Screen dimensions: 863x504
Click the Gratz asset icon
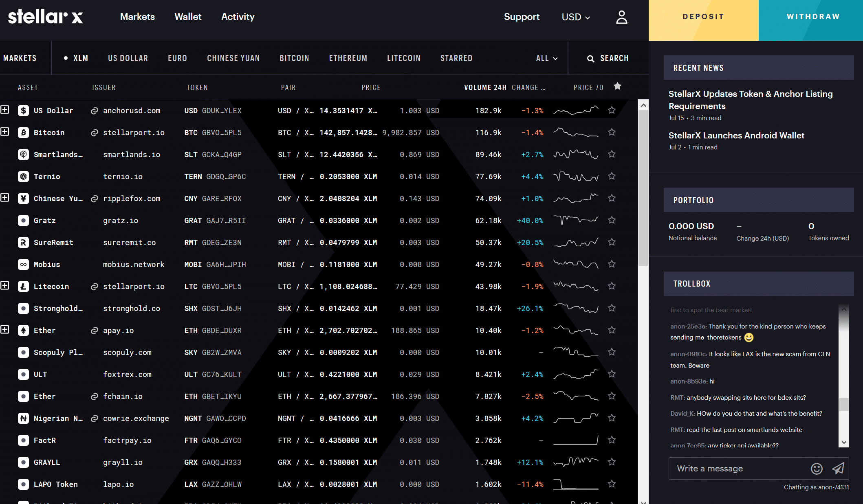[x=24, y=220]
